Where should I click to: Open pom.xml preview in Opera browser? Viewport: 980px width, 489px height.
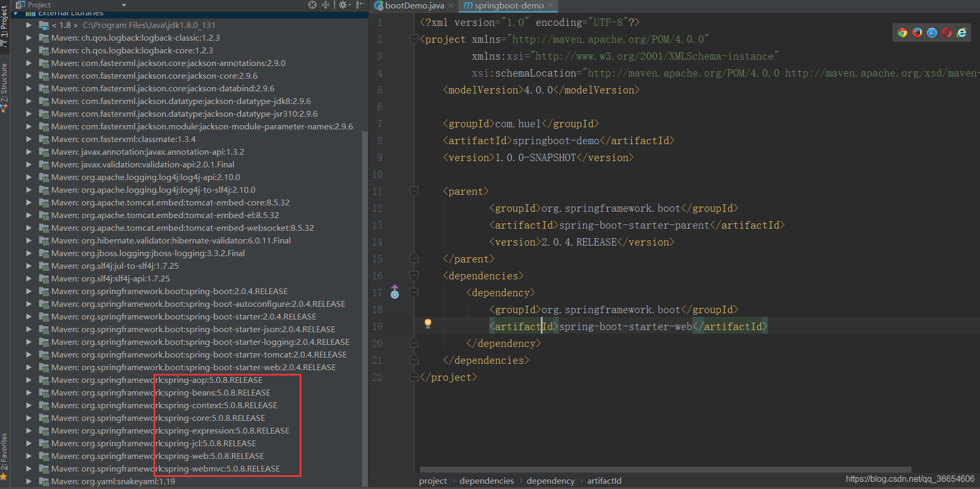pyautogui.click(x=947, y=33)
